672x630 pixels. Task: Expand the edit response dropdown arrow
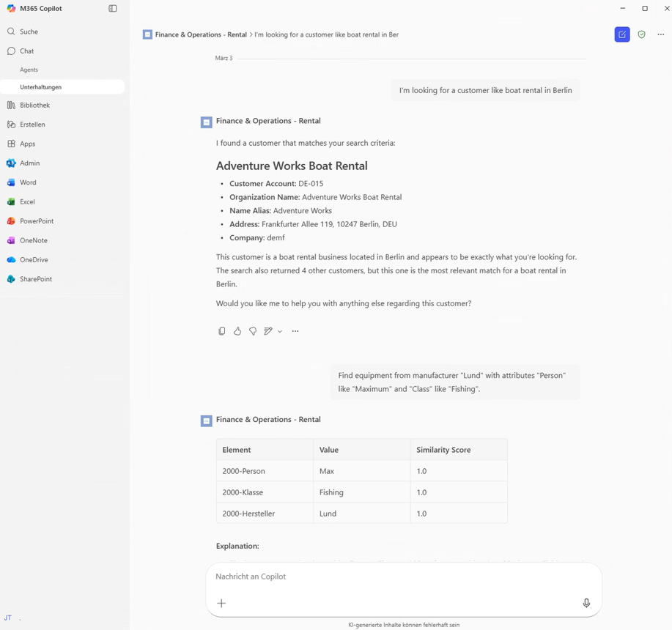point(280,332)
